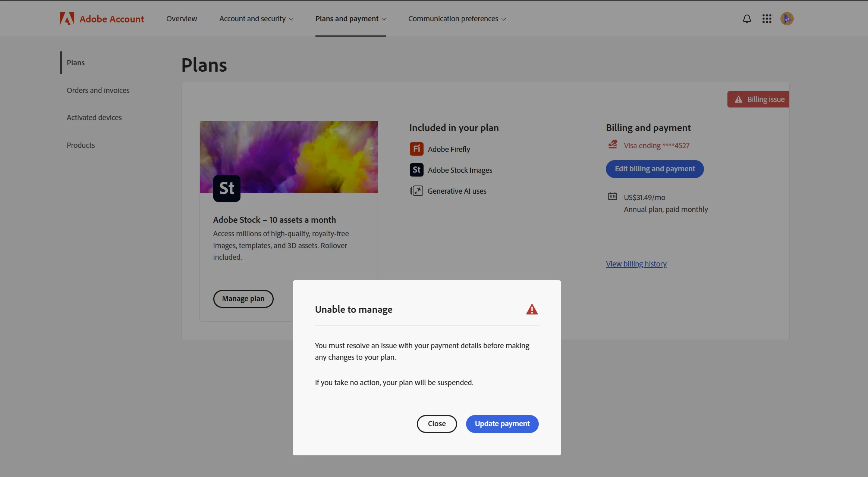This screenshot has width=868, height=477.
Task: Go to the Overview tab
Action: [x=182, y=19]
